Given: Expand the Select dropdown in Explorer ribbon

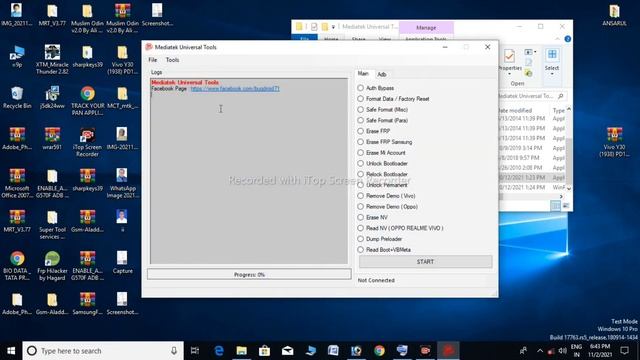Looking at the screenshot, I should coord(552,74).
